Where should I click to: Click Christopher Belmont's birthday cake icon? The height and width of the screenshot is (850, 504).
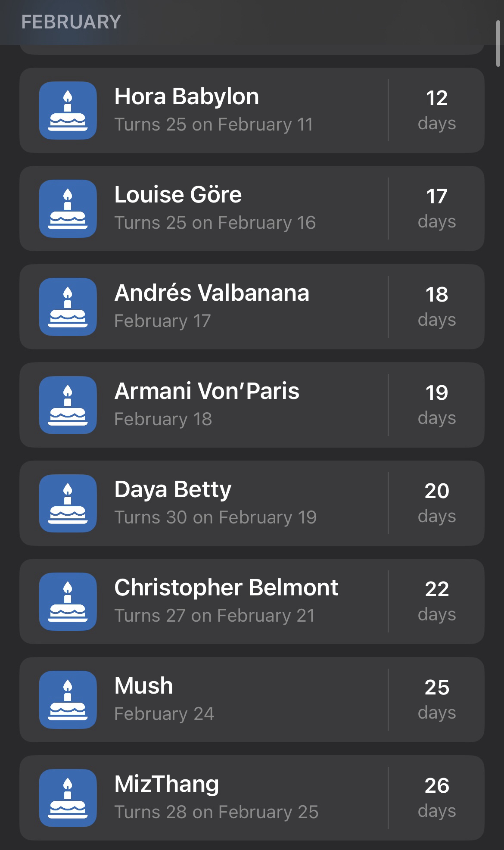(68, 601)
